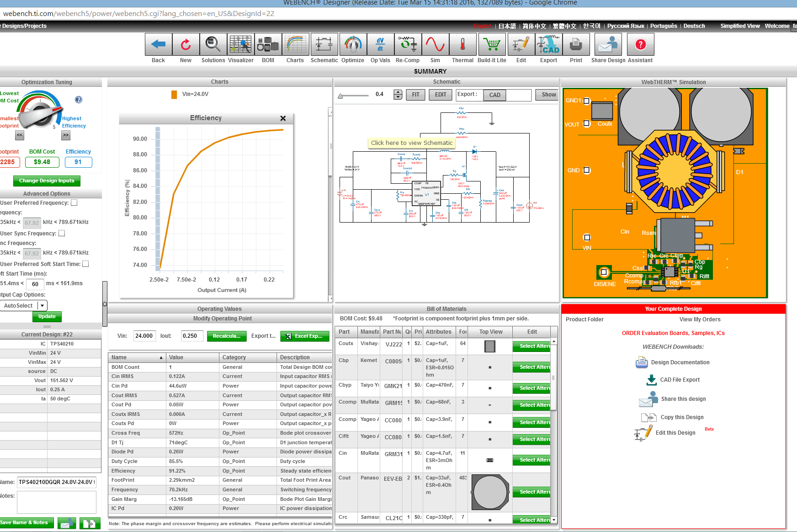Toggle the Vin=24.0V legend swatch
This screenshot has width=797, height=532.
click(x=174, y=94)
